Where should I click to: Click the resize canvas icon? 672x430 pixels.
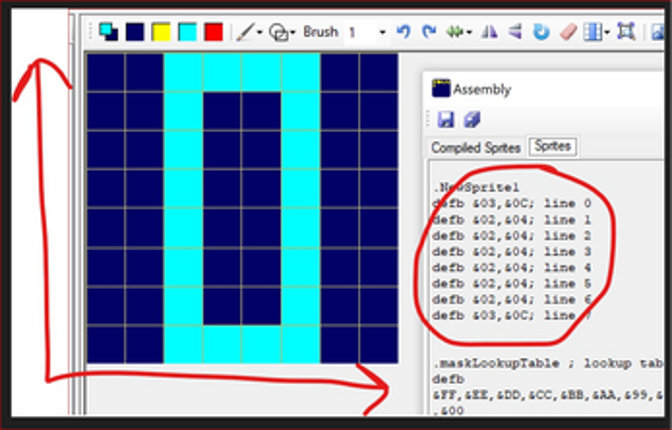(626, 31)
